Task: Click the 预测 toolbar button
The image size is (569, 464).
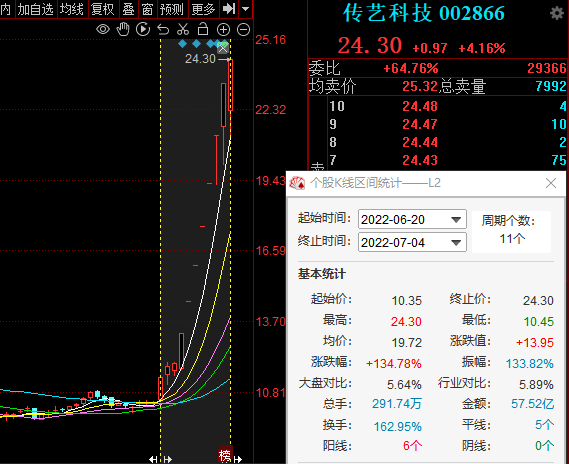Action: coord(171,9)
